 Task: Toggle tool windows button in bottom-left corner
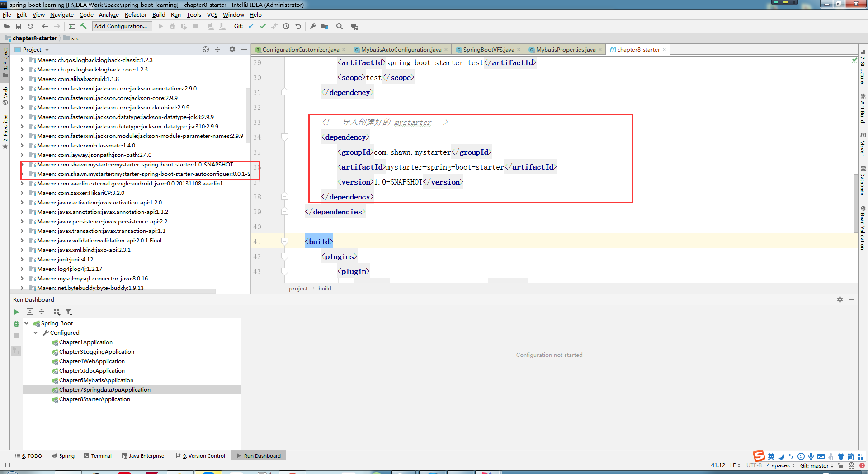click(x=7, y=465)
